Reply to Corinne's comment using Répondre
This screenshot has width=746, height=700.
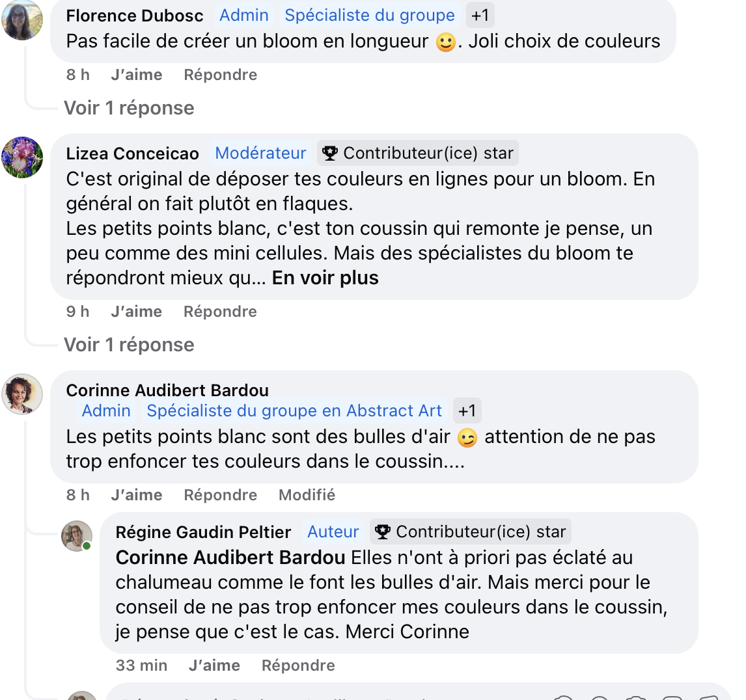(x=220, y=496)
